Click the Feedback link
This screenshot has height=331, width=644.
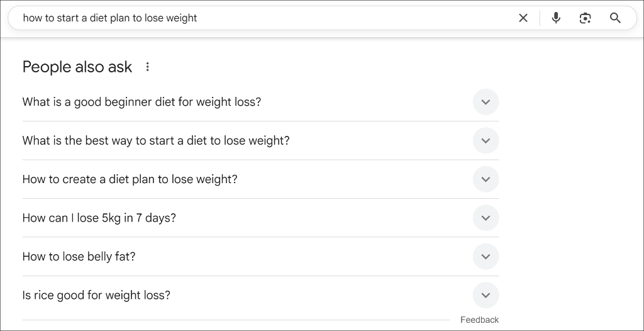pos(479,320)
